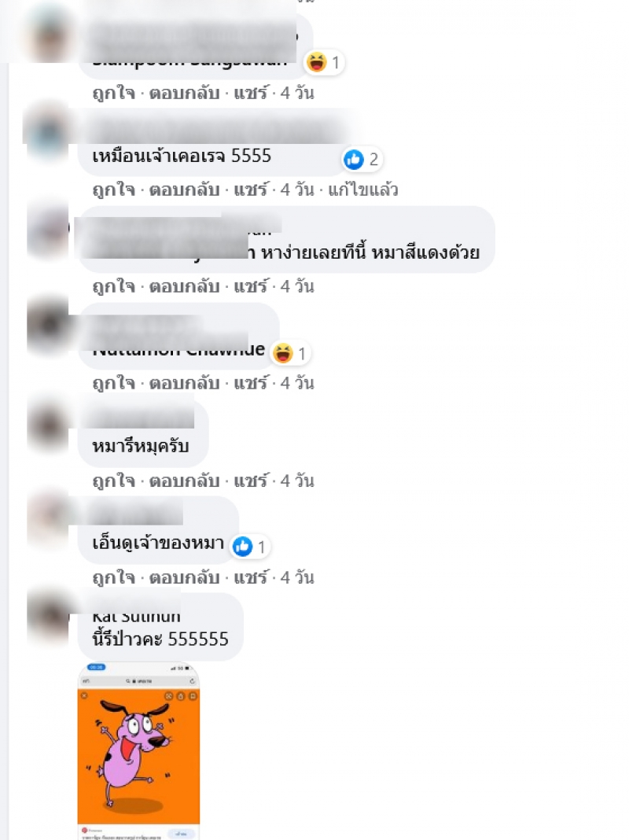Viewport: 629px width, 840px height.
Task: Open avatar of เอ็นดูเจ้าของหมา commenter
Action: coord(48,518)
